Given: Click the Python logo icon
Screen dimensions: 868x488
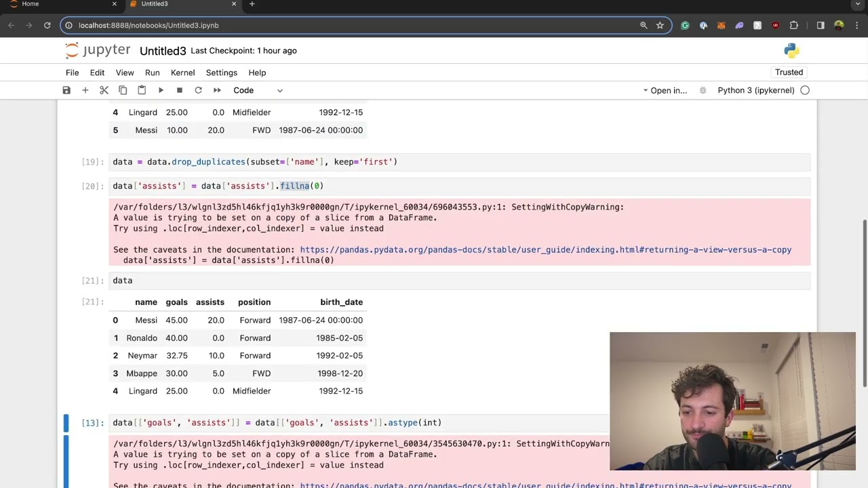Looking at the screenshot, I should (791, 51).
